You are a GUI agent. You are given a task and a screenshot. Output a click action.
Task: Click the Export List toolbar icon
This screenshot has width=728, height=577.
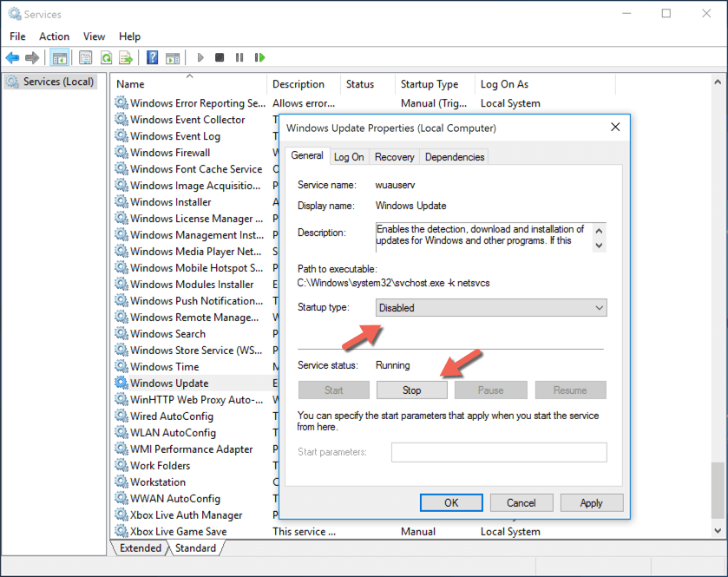(x=126, y=57)
